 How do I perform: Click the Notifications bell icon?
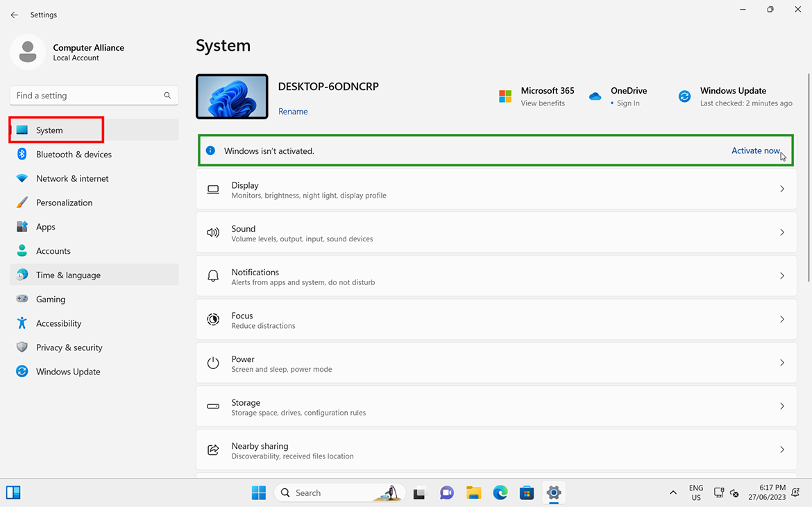[213, 275]
